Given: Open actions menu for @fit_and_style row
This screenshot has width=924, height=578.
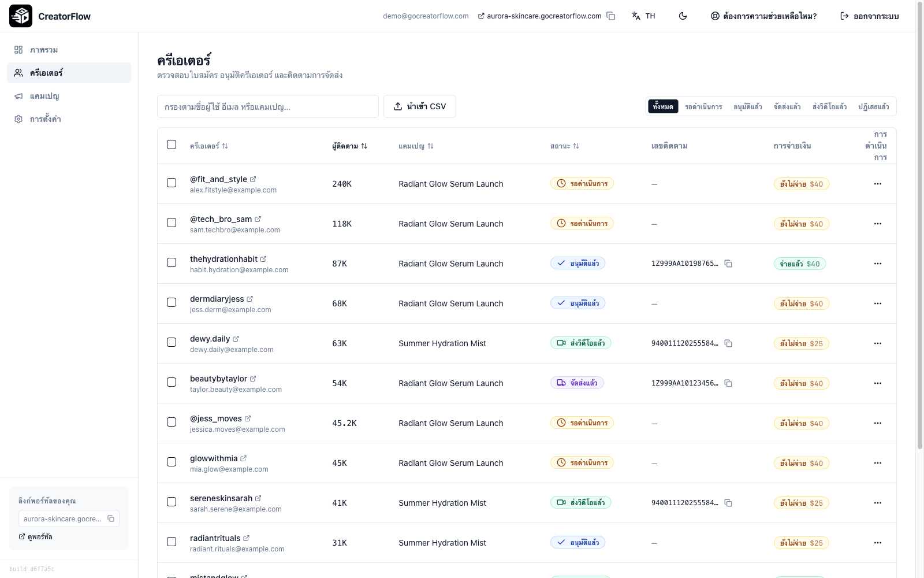Looking at the screenshot, I should (878, 184).
